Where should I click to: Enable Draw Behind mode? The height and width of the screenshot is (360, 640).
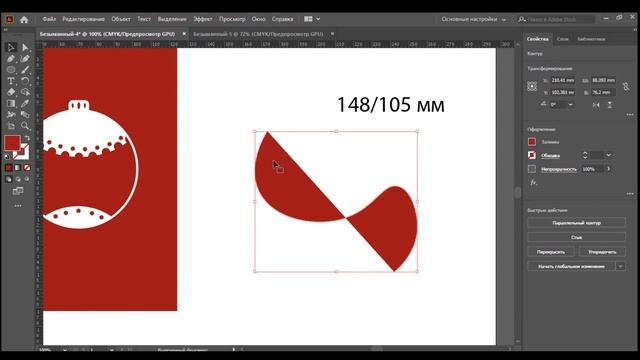[18, 179]
